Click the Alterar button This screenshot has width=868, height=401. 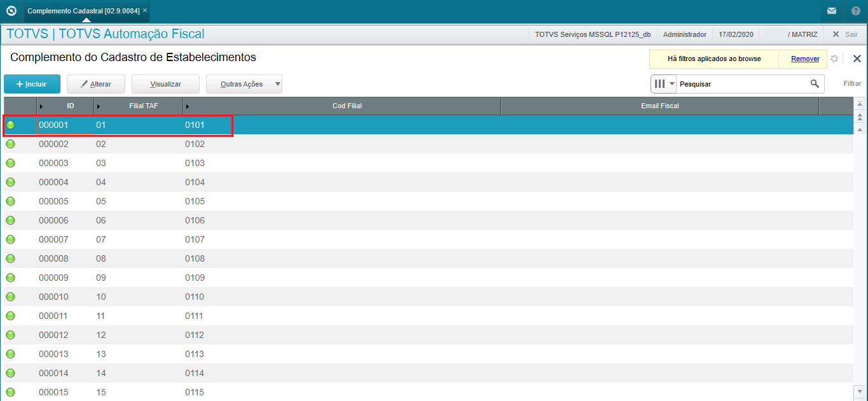(97, 84)
